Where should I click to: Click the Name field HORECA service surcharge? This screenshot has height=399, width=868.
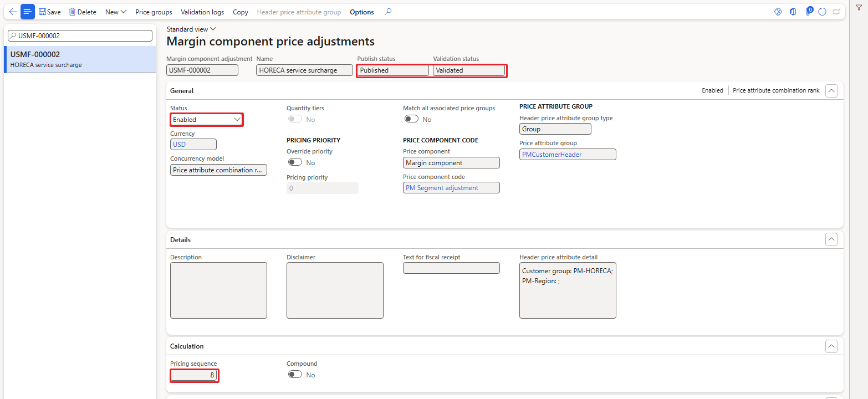click(304, 70)
